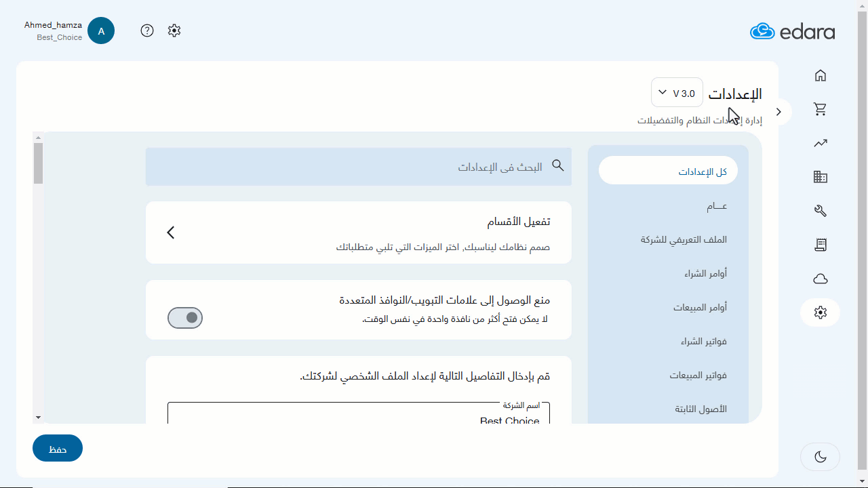Viewport: 868px width, 488px height.
Task: Focus the البحث في الإعدادات search field
Action: pos(359,167)
